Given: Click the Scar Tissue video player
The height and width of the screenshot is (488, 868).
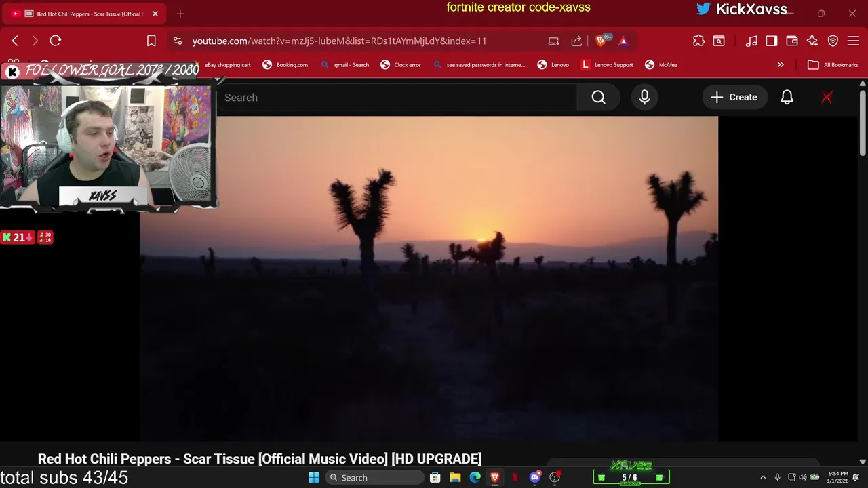Looking at the screenshot, I should [429, 279].
